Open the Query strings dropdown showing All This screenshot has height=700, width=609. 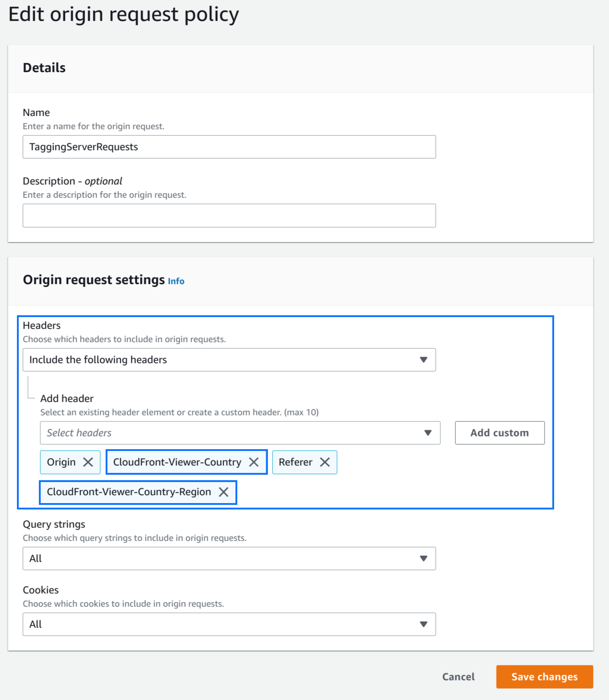(229, 558)
